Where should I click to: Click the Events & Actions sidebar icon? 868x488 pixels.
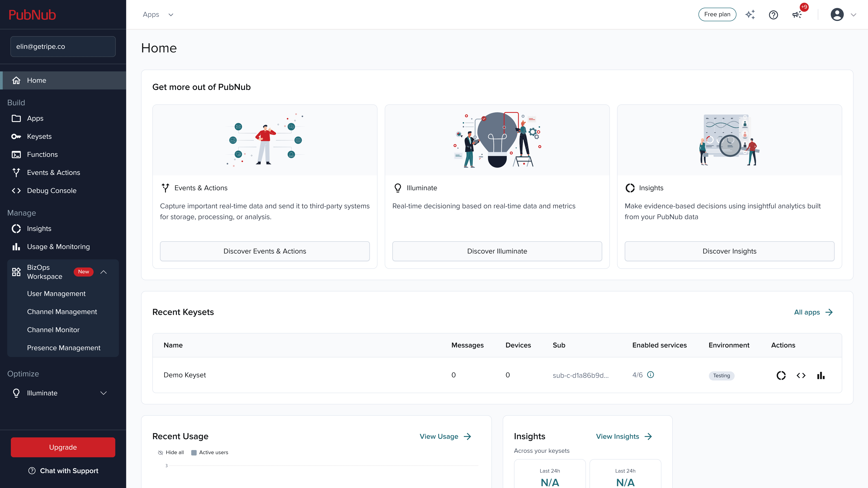click(16, 172)
